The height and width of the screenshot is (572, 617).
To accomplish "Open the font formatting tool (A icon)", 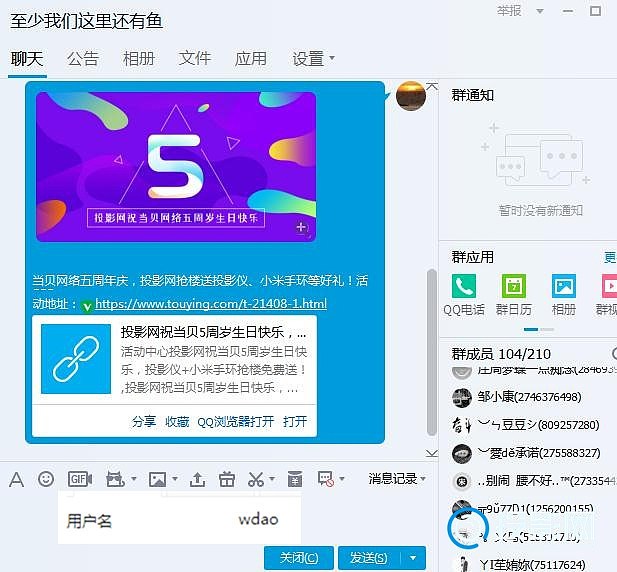I will pyautogui.click(x=16, y=479).
